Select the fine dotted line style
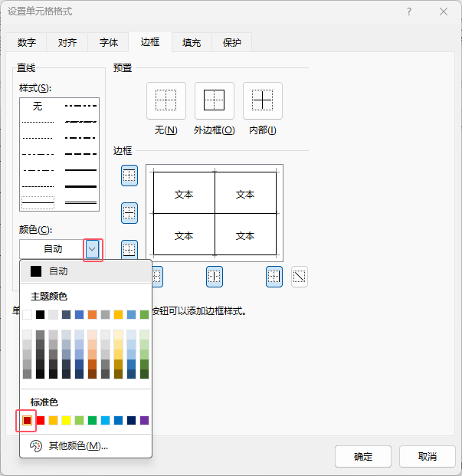The height and width of the screenshot is (476, 462). [38, 122]
